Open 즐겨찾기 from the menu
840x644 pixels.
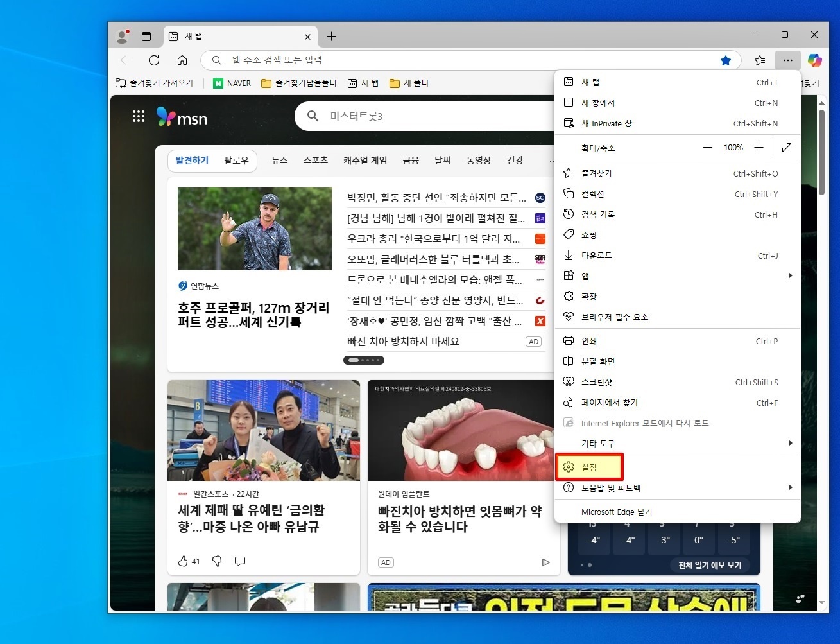point(678,173)
